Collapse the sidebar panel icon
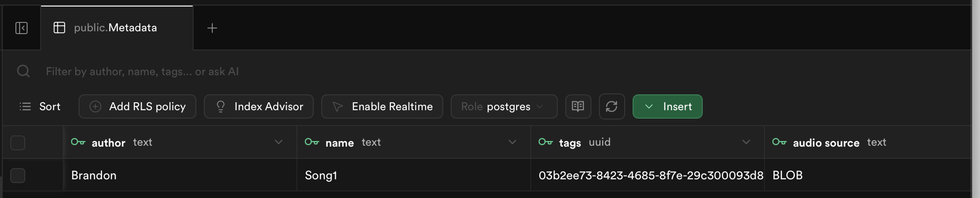This screenshot has width=980, height=198. (22, 28)
